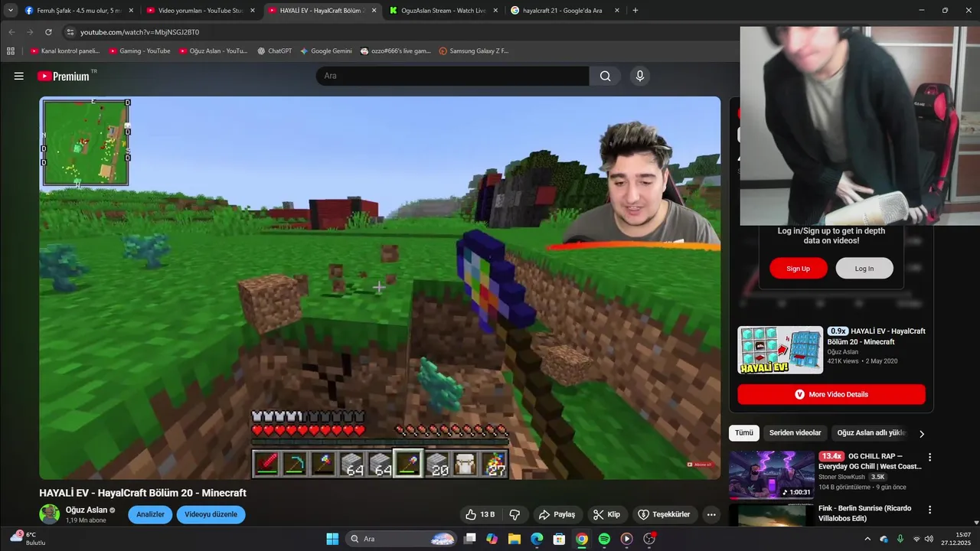Close the Ferruh Şafak Facebook tab
This screenshot has height=551, width=980.
(x=131, y=11)
